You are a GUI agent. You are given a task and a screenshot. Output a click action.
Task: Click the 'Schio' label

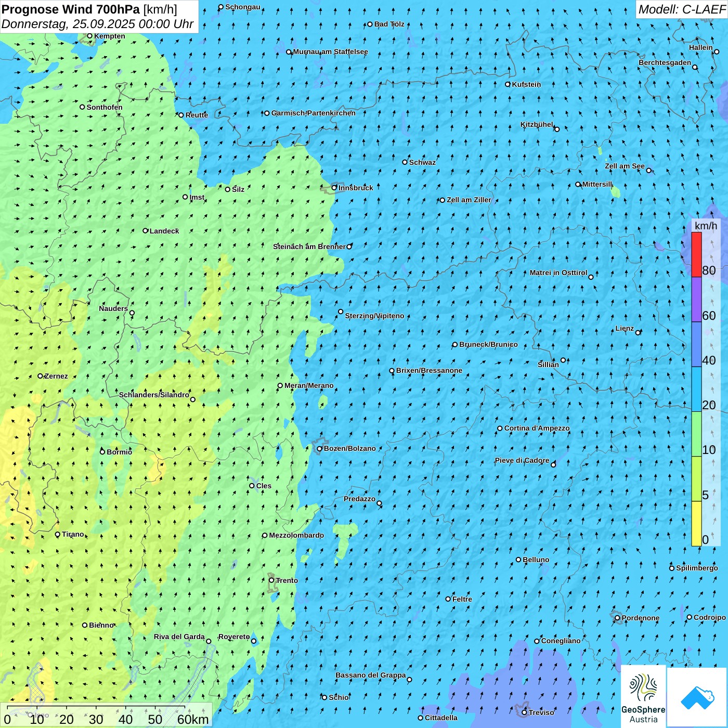tap(339, 697)
